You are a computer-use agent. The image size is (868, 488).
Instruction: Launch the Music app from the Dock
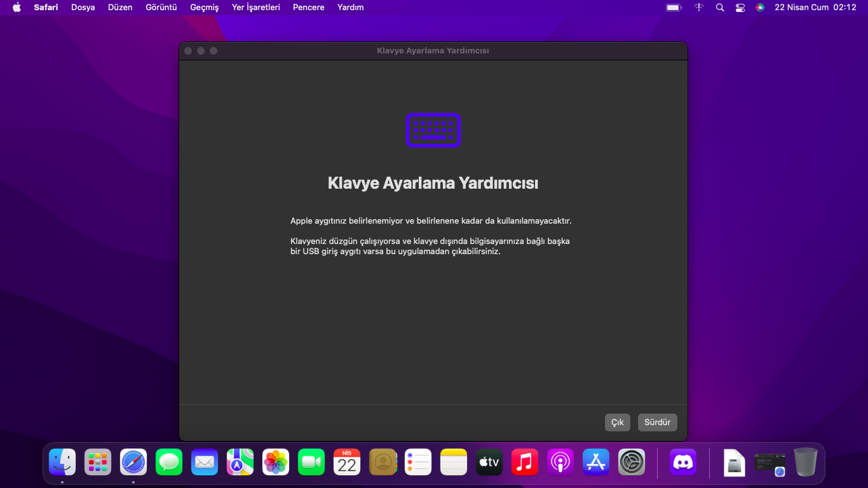tap(525, 462)
